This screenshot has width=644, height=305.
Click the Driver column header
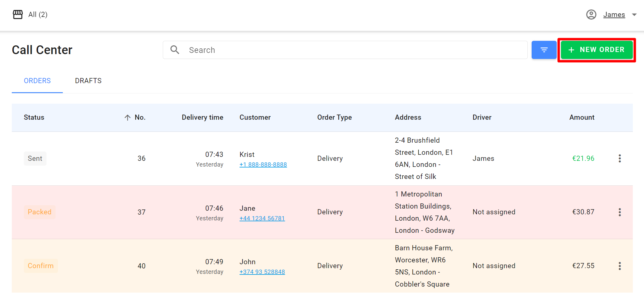click(482, 117)
